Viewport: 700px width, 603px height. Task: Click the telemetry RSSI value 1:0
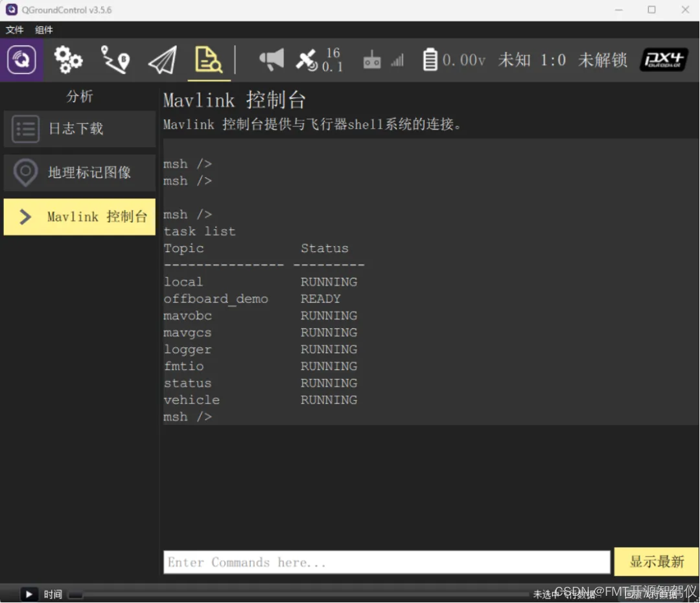tap(553, 60)
